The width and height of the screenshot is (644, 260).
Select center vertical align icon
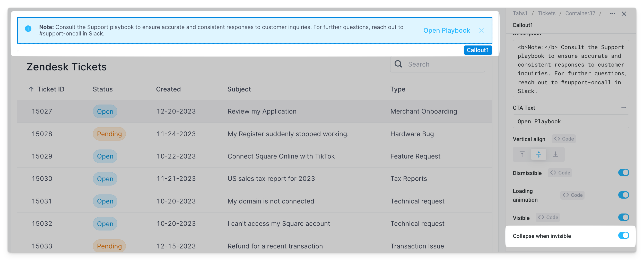(538, 154)
